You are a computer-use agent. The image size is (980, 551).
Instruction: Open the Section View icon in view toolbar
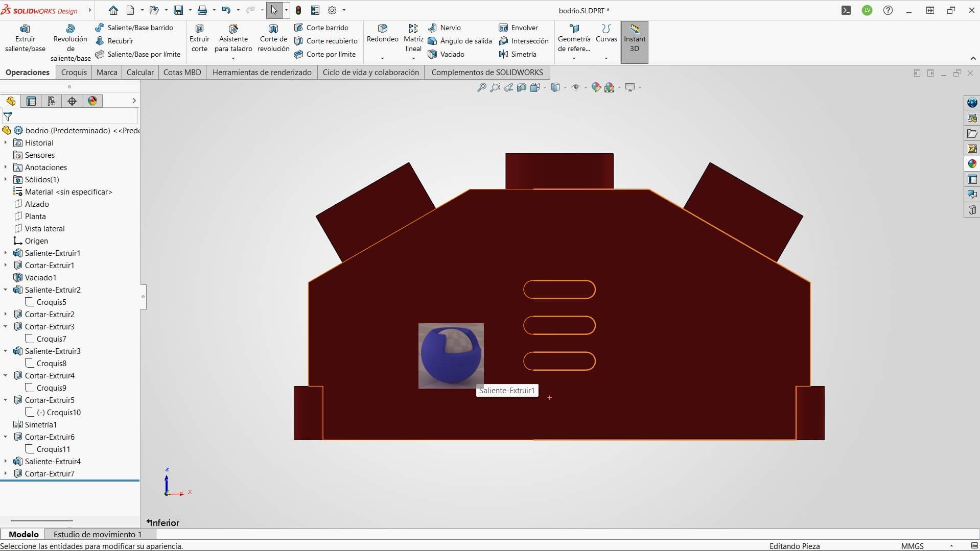pos(522,87)
